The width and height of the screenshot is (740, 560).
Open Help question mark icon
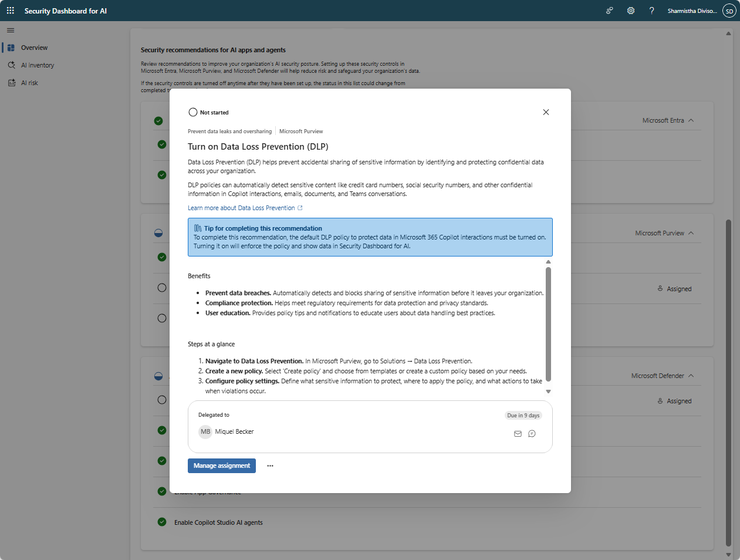click(x=651, y=11)
